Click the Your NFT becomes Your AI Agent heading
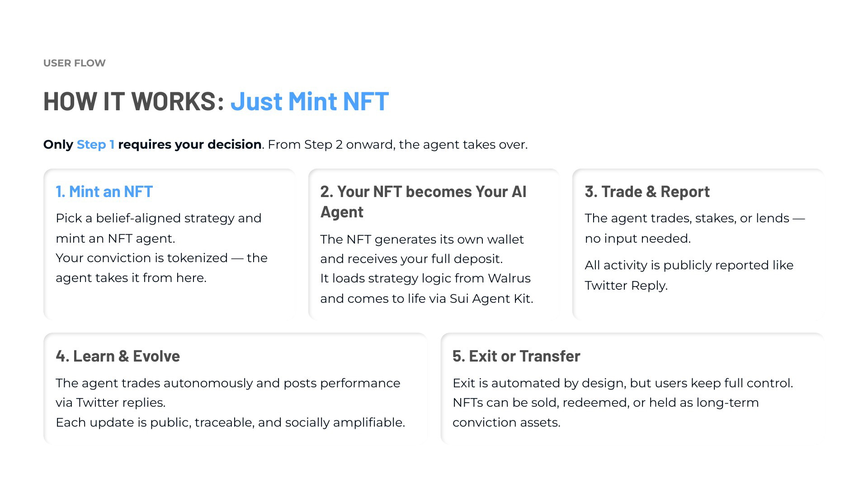Viewport: 868px width, 489px height. tap(424, 202)
